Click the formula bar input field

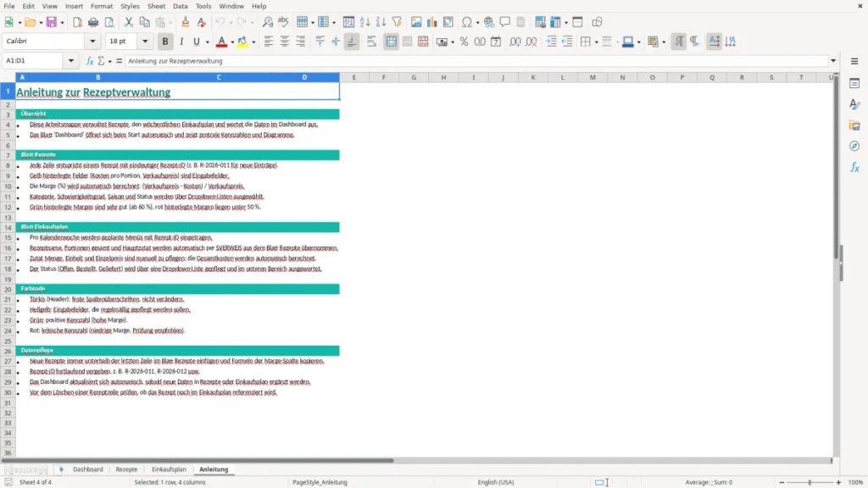pyautogui.click(x=476, y=61)
